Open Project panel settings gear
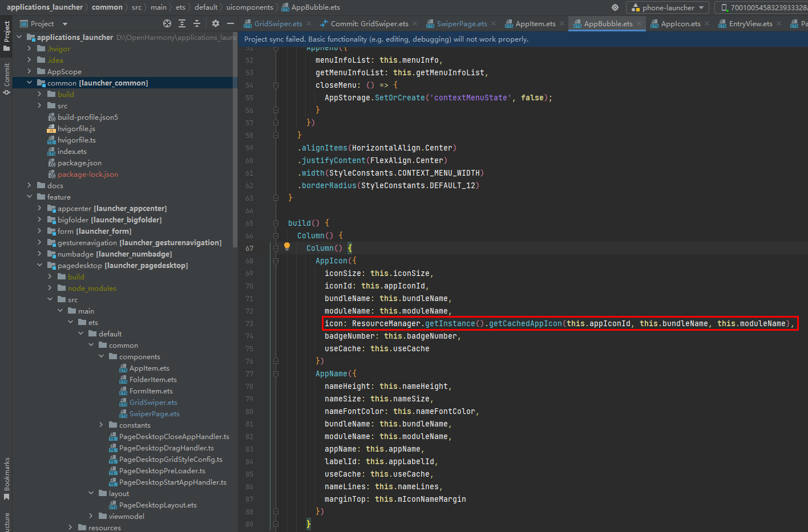 pos(215,23)
